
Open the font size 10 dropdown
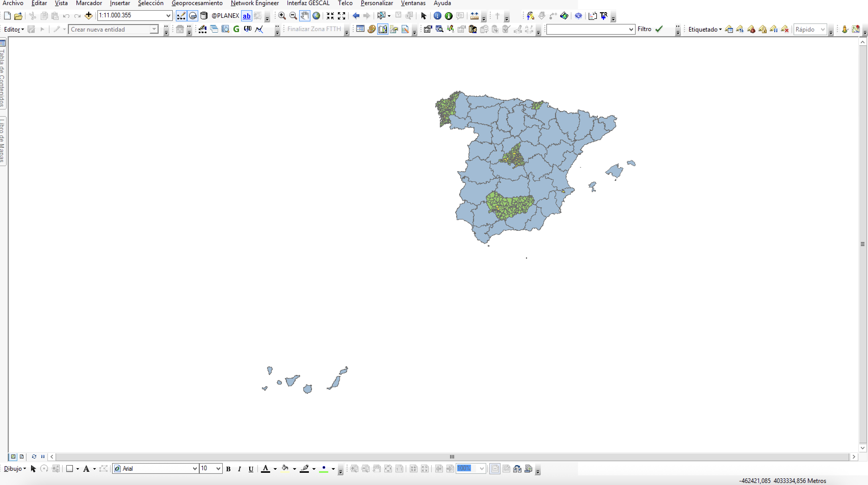coord(218,468)
